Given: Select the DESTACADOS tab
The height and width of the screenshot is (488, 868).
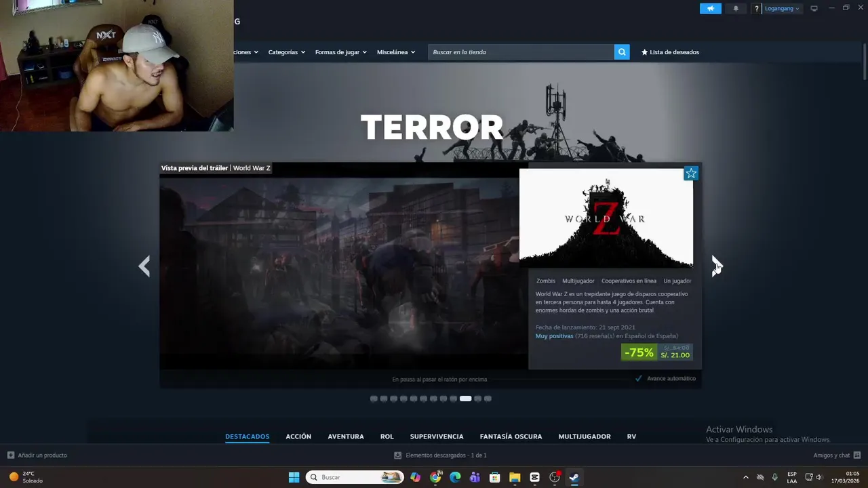Looking at the screenshot, I should (x=248, y=436).
